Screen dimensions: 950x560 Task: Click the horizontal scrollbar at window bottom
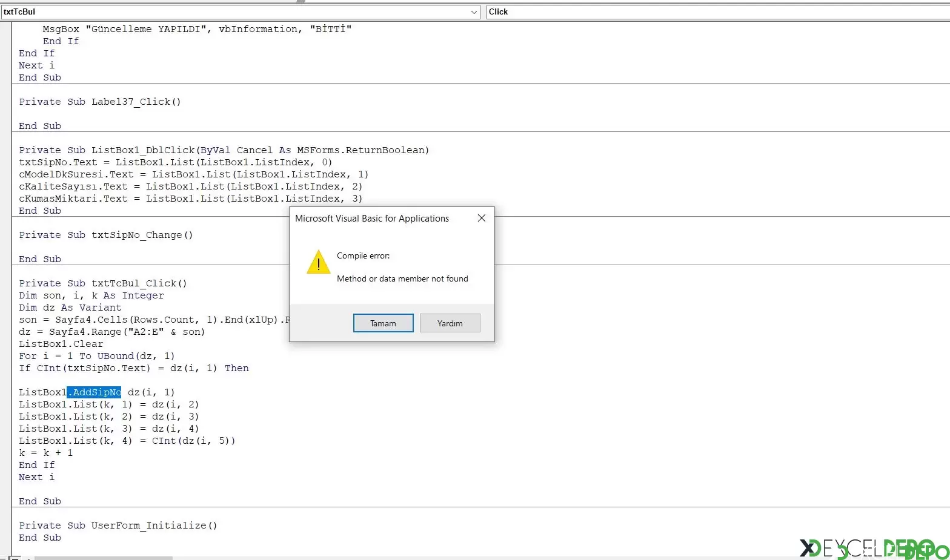[x=103, y=558]
